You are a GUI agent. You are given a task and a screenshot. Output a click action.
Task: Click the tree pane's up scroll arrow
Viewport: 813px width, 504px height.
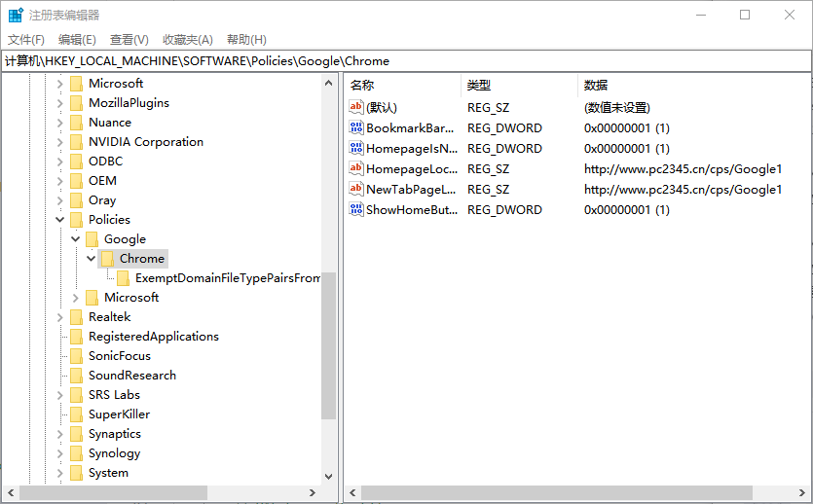(x=328, y=83)
